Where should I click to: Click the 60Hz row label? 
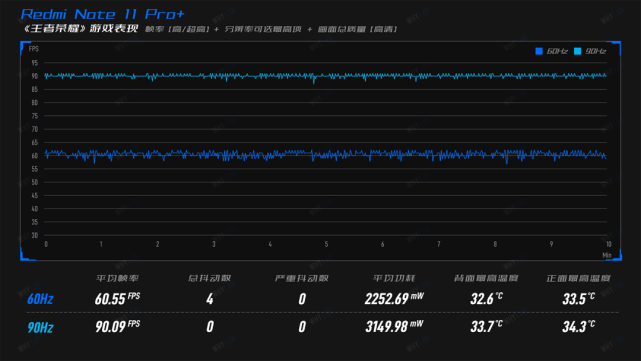(x=40, y=299)
